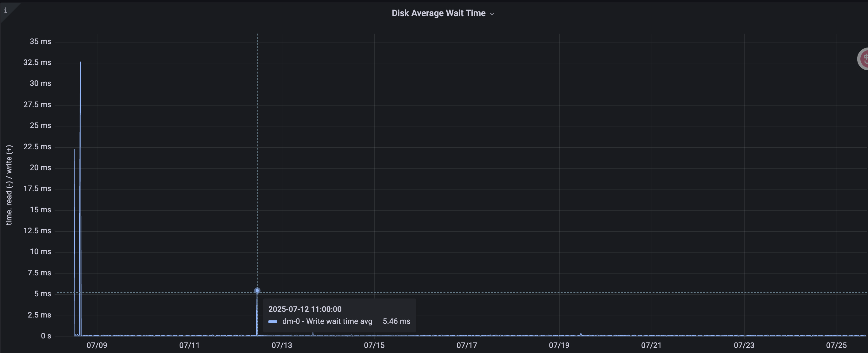Select the highlighted data point at 5.46 ms

[257, 290]
